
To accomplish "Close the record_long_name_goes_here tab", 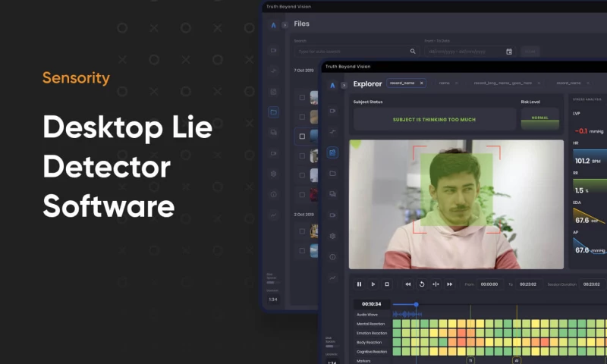I will (539, 83).
